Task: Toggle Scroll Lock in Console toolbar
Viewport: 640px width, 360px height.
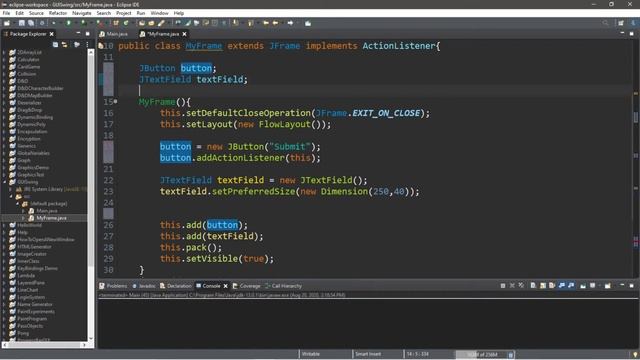Action: tap(542, 286)
